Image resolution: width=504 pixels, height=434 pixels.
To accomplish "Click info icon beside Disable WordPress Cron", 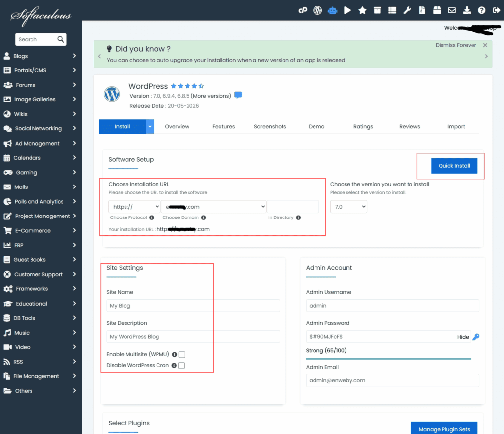I will click(174, 365).
